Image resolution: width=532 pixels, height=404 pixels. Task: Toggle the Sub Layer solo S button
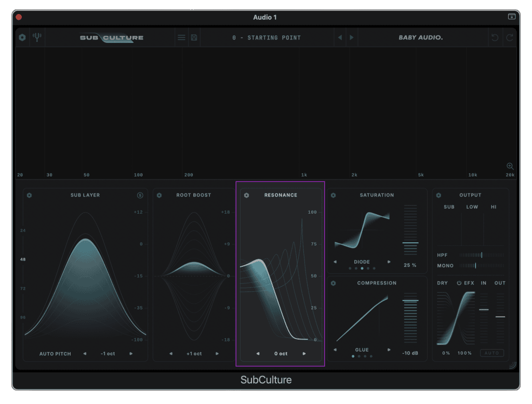(140, 195)
